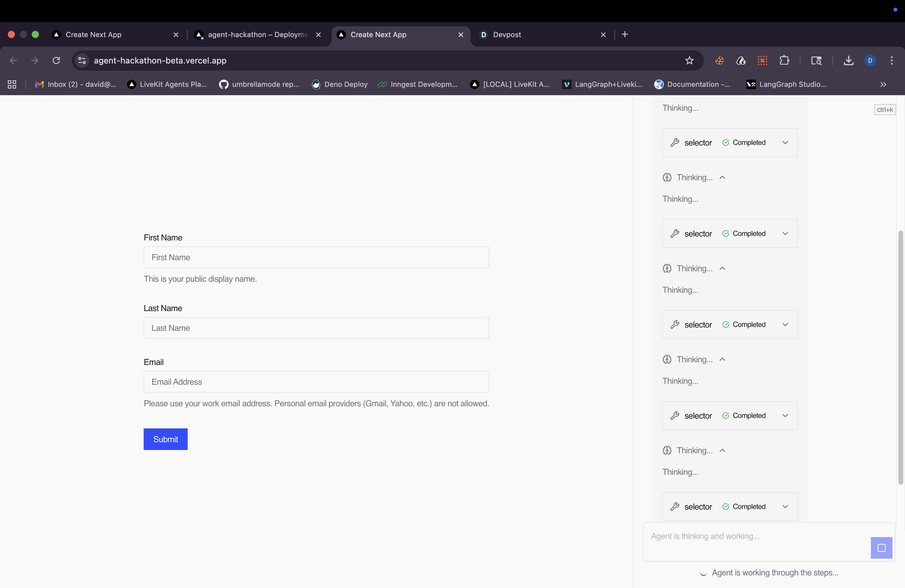Open Deno Deploy bookmark
This screenshot has width=905, height=588.
340,84
